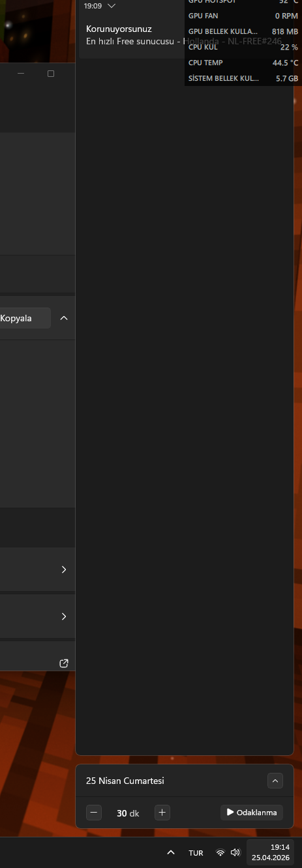Select CPU KUL 22 % overlay row
302x868 pixels.
coord(243,47)
